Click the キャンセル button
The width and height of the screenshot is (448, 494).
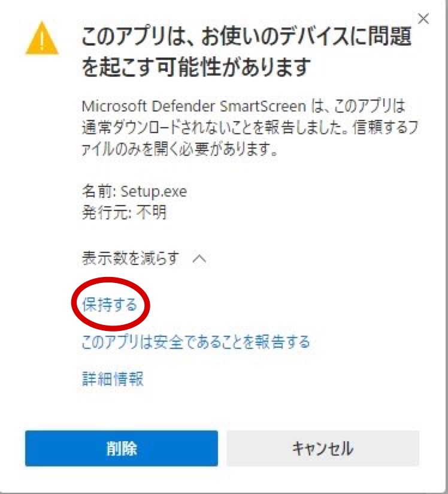click(x=323, y=448)
